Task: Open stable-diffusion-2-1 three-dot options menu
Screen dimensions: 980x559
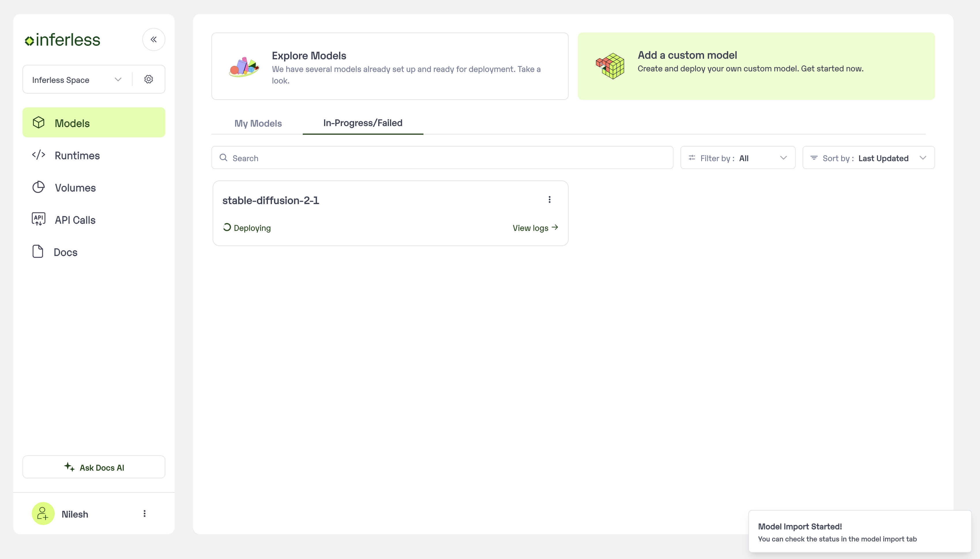Action: click(549, 200)
